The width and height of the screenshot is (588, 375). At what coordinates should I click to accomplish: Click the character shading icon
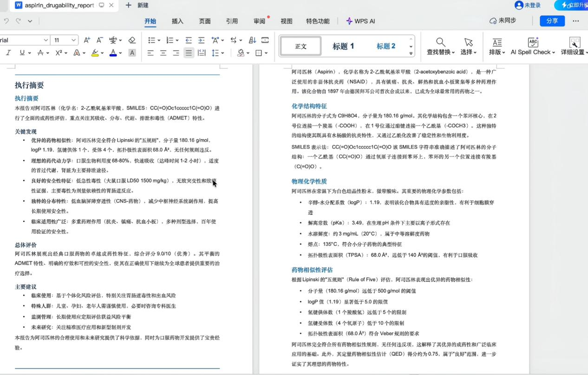[x=132, y=53]
